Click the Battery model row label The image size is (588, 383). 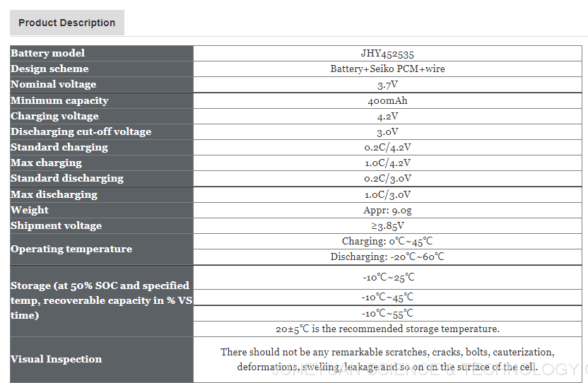tap(47, 53)
